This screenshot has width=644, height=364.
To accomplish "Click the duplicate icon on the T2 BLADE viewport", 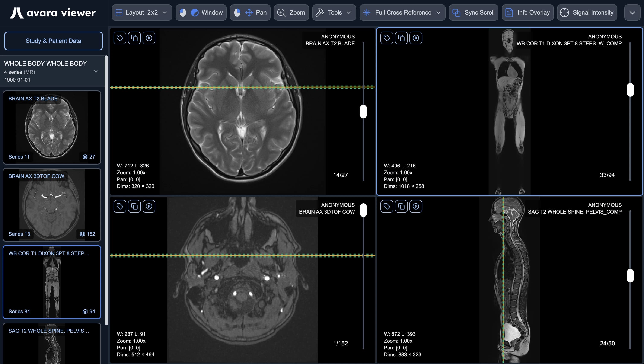I will pos(134,38).
